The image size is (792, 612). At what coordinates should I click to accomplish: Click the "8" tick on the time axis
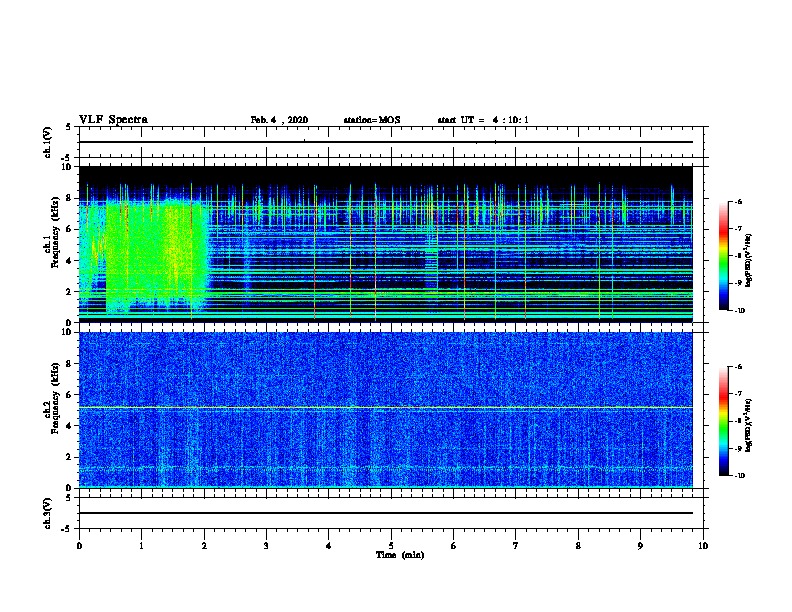(x=578, y=545)
